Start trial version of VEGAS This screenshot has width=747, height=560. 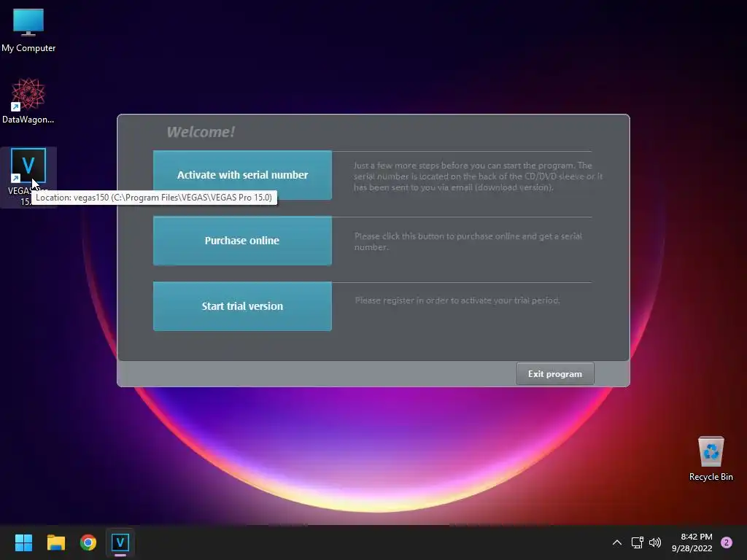tap(242, 306)
